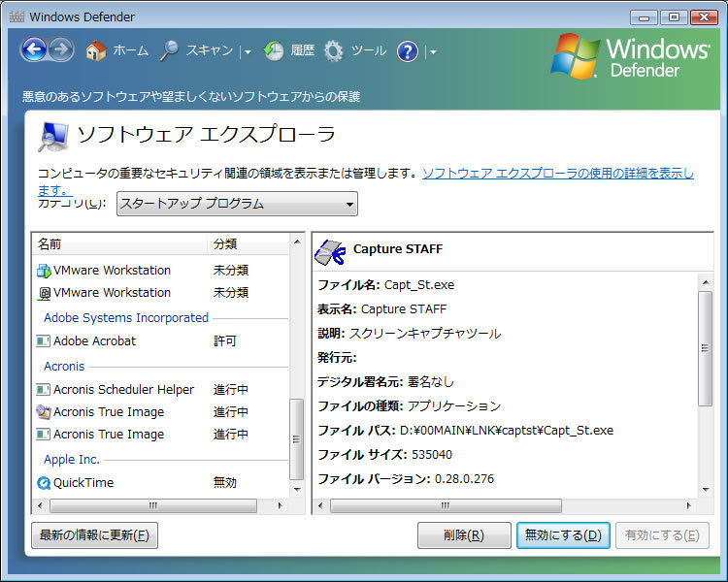Open the Help options dropdown arrow

[x=433, y=52]
